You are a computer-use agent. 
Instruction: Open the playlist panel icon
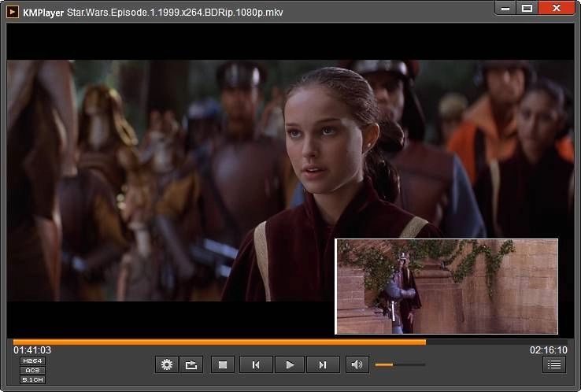(554, 364)
